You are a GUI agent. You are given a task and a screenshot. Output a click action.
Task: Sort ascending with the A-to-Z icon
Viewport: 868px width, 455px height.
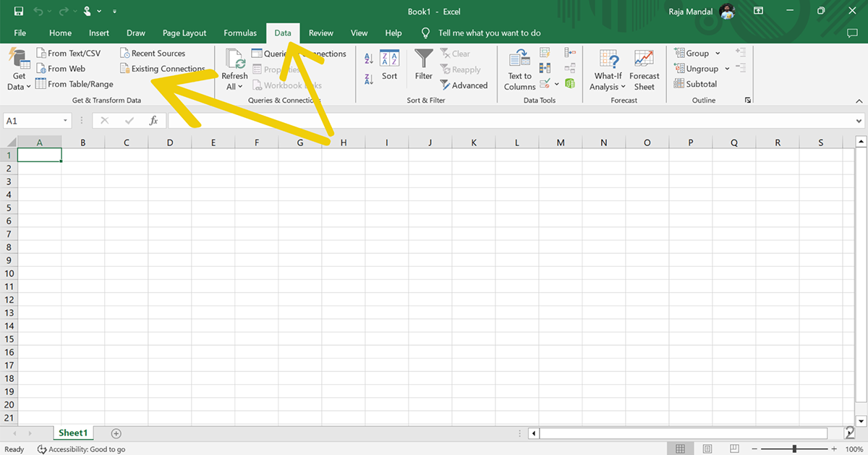369,59
